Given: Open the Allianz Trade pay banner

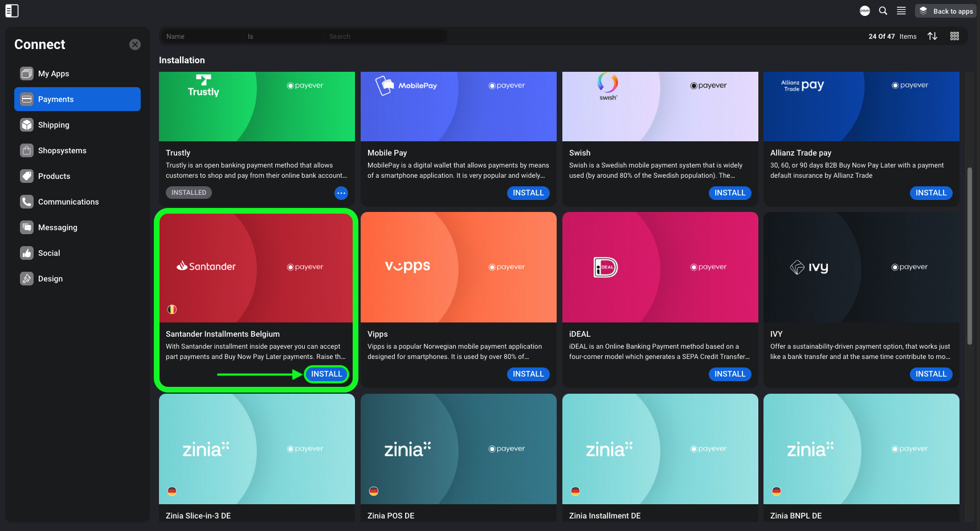Looking at the screenshot, I should pos(861,107).
